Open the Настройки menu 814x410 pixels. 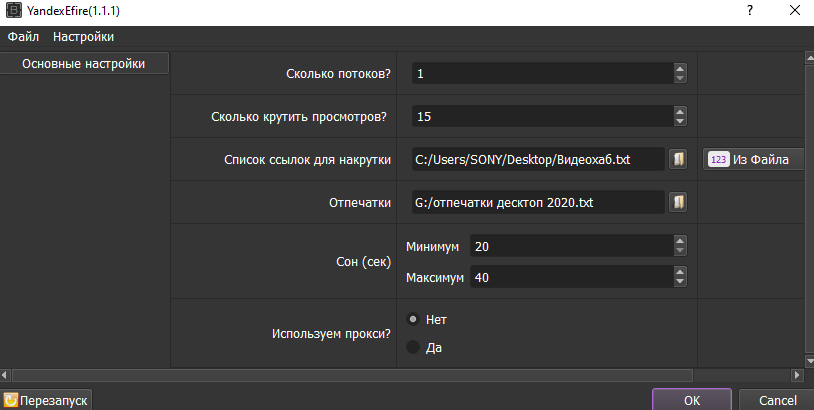[x=83, y=37]
